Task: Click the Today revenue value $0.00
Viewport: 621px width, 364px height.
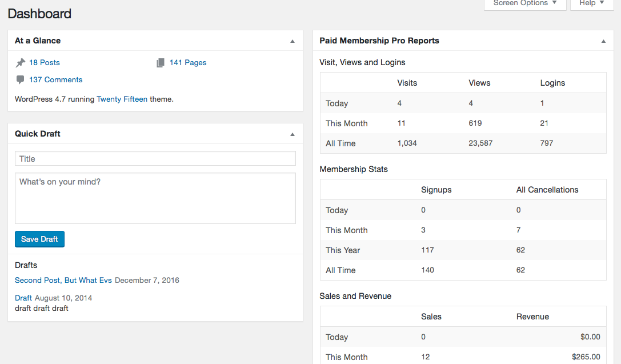Action: 590,337
